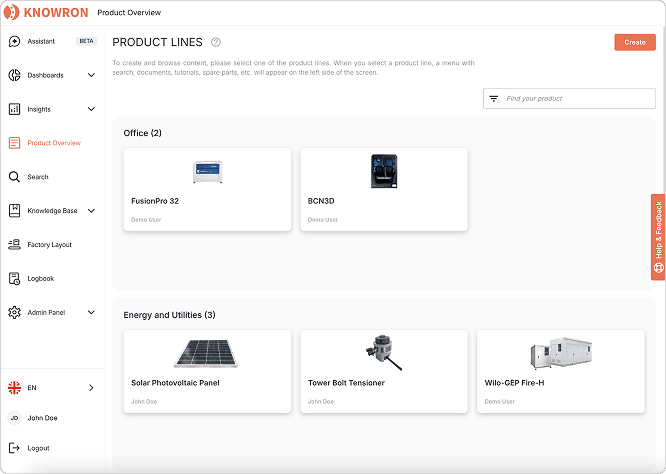
Task: Open Search from the sidebar
Action: point(52,177)
